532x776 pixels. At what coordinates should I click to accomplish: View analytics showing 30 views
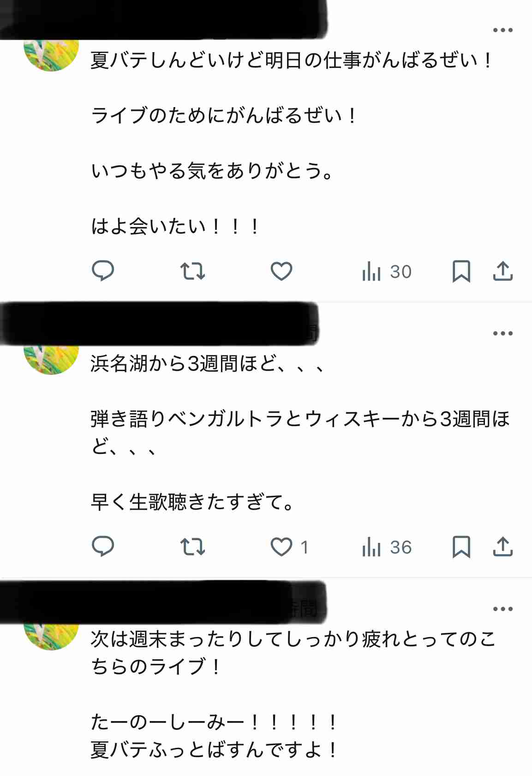tap(387, 271)
